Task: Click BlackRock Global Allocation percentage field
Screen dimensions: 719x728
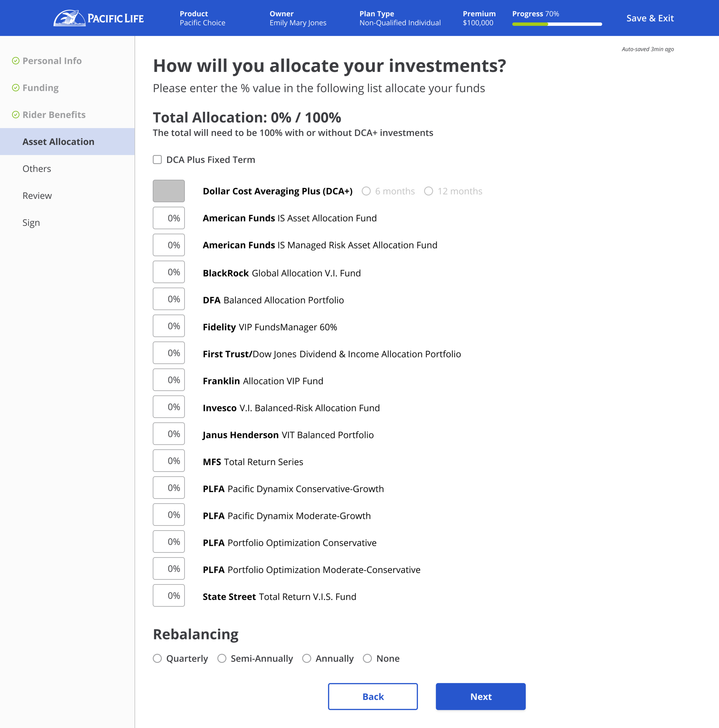Action: [x=169, y=272]
